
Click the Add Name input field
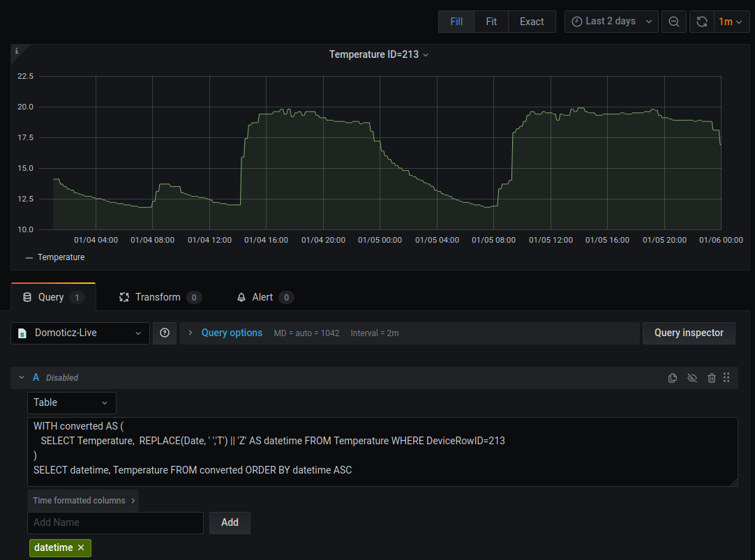point(116,522)
